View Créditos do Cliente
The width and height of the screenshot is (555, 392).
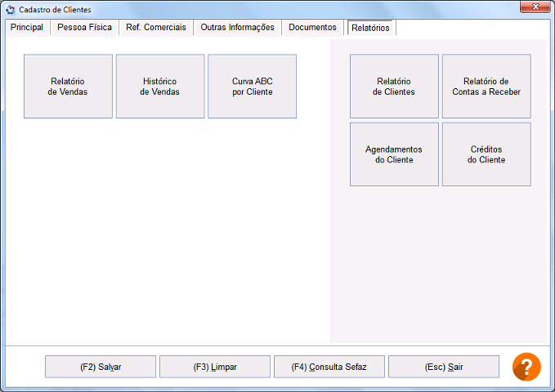tap(486, 154)
